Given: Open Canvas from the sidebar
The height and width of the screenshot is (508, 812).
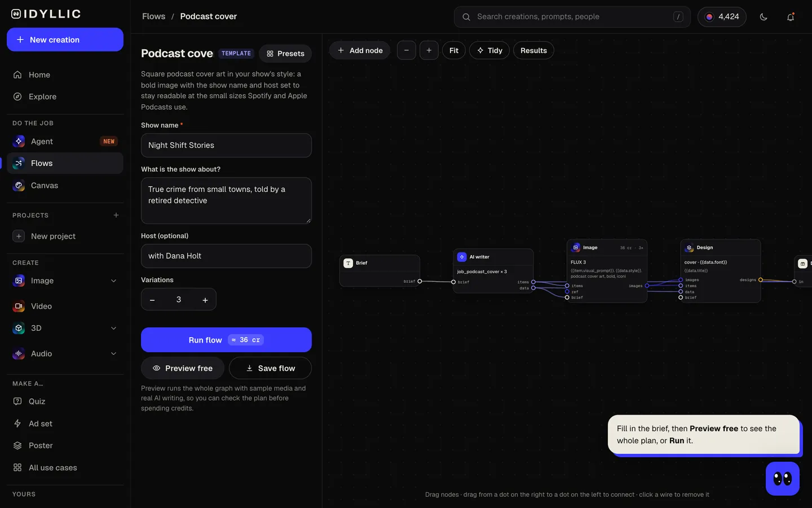Looking at the screenshot, I should (x=65, y=185).
